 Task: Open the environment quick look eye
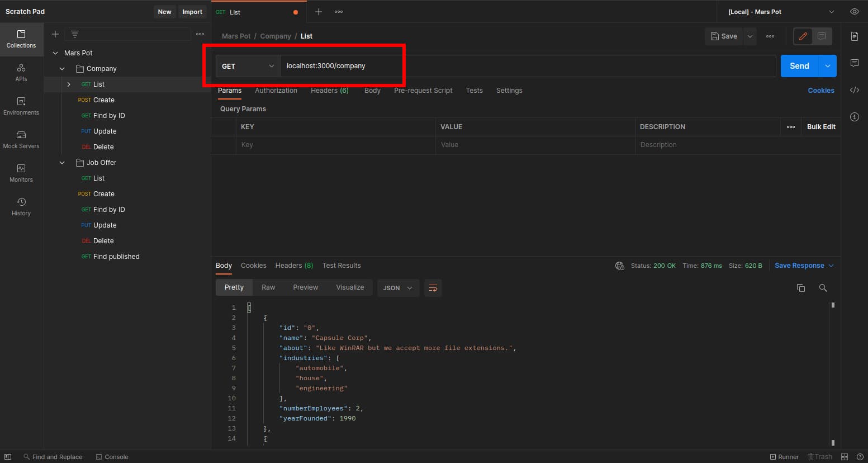(853, 11)
